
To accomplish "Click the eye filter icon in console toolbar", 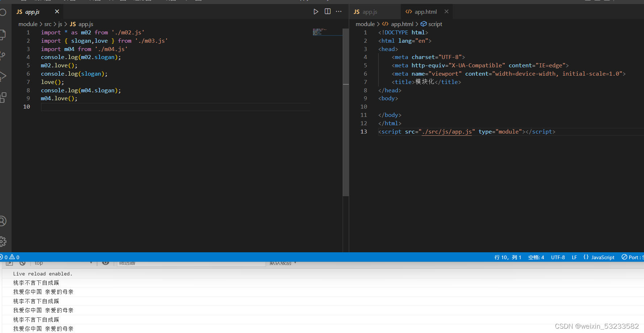I will click(x=106, y=263).
